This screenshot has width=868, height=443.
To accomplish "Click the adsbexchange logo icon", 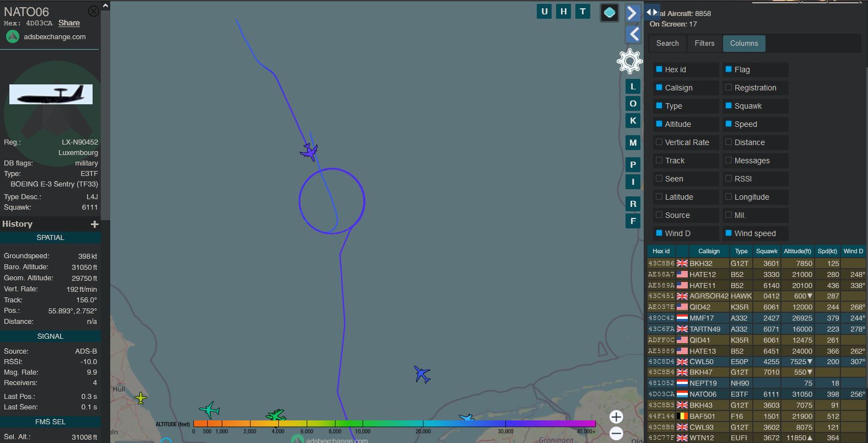I will point(12,37).
